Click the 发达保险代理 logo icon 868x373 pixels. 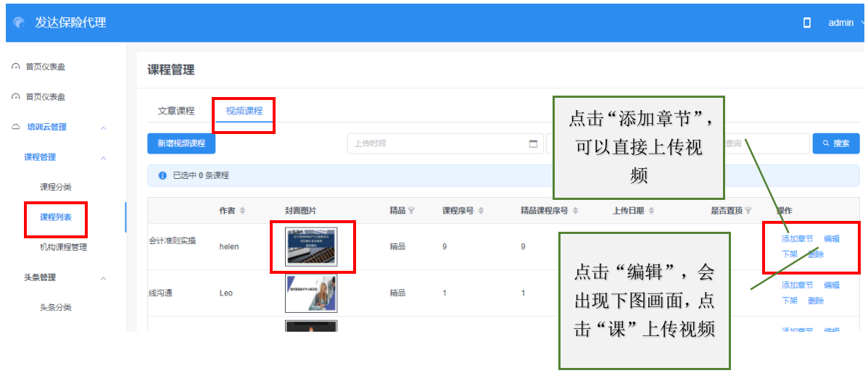pos(19,23)
